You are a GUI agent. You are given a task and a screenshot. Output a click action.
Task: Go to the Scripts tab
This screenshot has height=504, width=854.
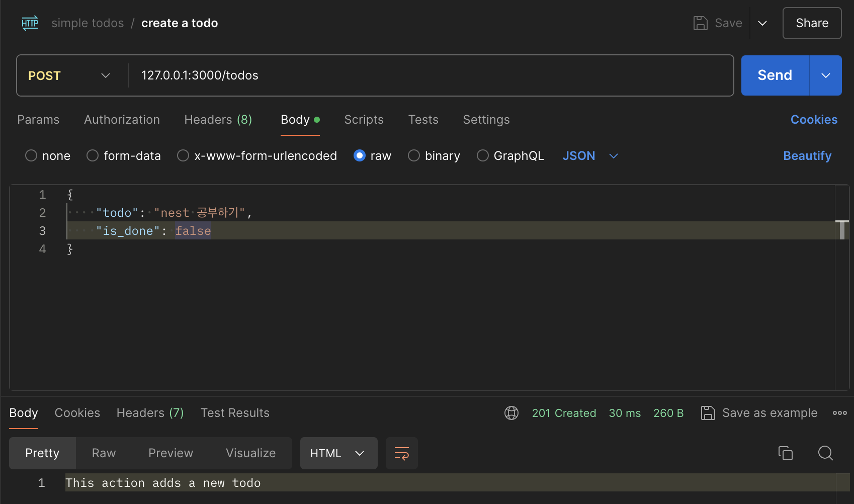click(364, 120)
